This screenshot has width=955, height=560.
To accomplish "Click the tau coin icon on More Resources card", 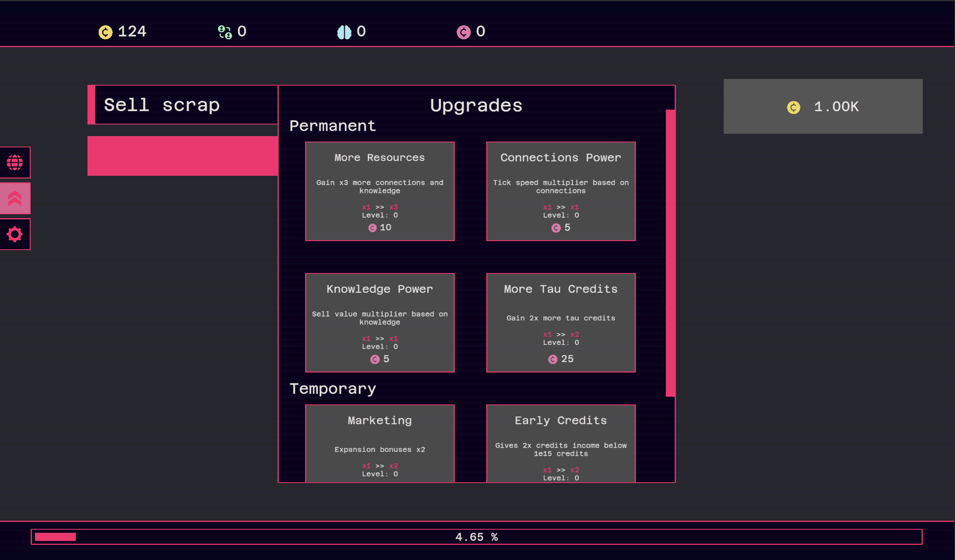I will click(373, 228).
